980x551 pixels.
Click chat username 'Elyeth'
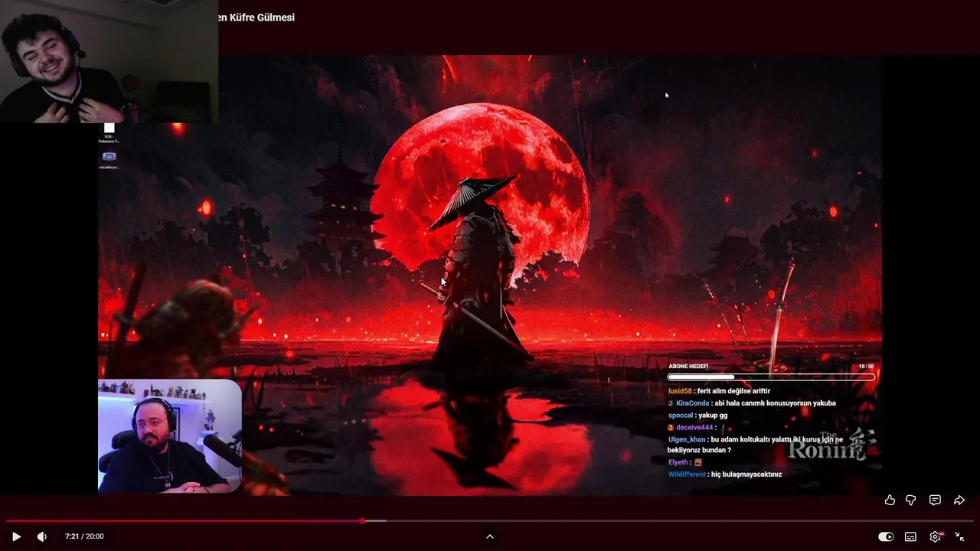pos(678,462)
